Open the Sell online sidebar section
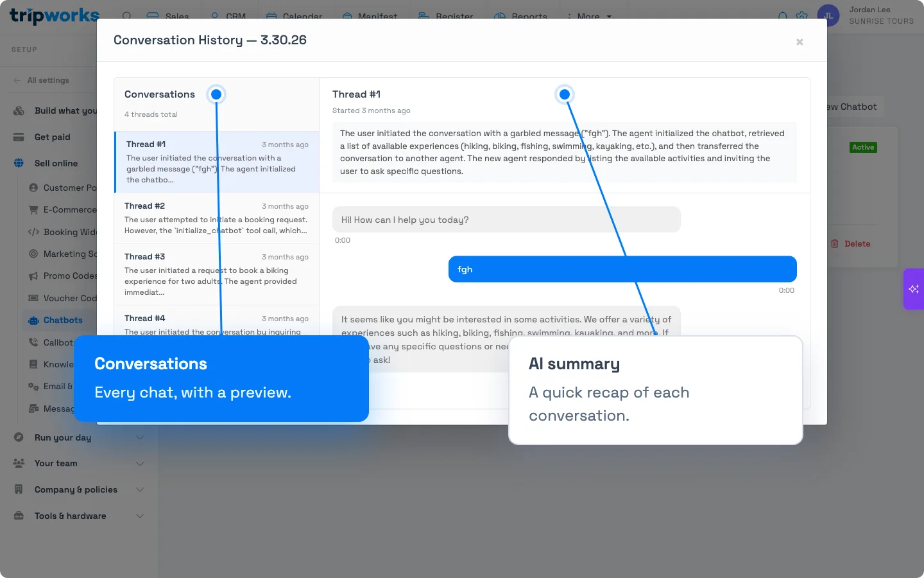Screen dimensions: 924x578 pos(56,163)
